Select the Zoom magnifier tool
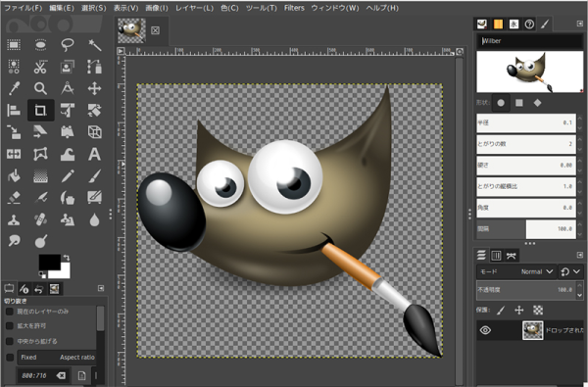Viewport: 588px width, 387px height. point(40,88)
